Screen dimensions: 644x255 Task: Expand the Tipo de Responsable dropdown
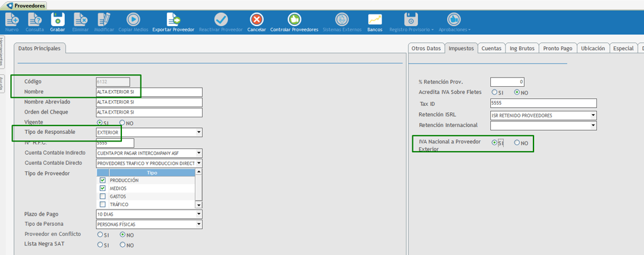click(199, 133)
